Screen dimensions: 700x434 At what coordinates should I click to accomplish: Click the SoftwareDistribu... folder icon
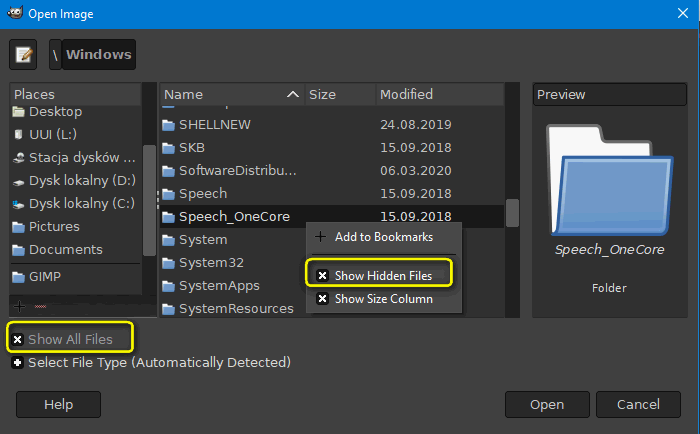click(x=168, y=171)
